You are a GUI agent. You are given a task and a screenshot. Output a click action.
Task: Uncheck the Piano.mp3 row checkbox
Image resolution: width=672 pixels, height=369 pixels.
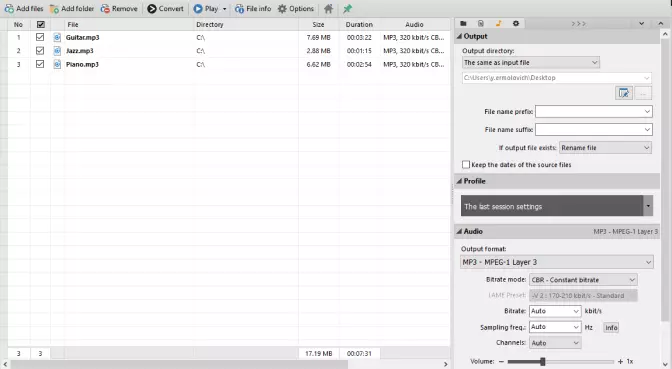[40, 64]
